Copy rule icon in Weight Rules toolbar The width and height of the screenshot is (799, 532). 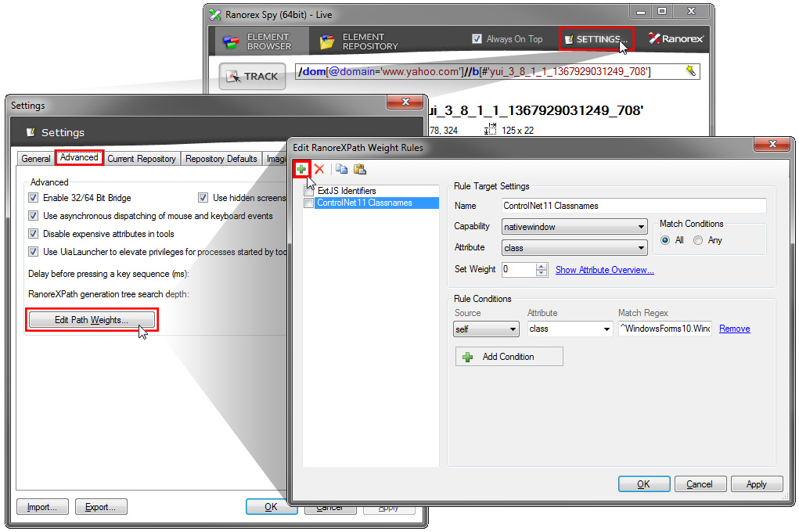coord(341,169)
